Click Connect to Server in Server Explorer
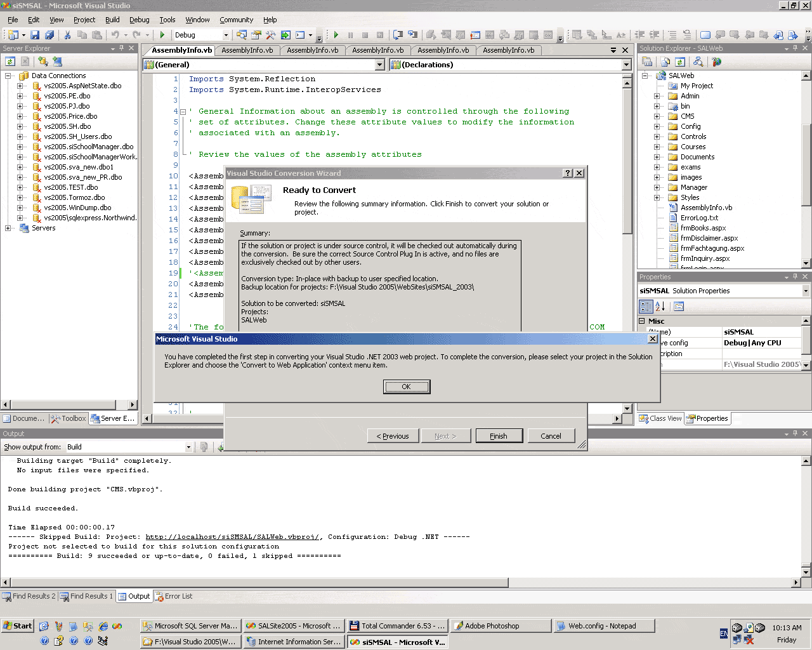This screenshot has height=650, width=812. [x=58, y=62]
